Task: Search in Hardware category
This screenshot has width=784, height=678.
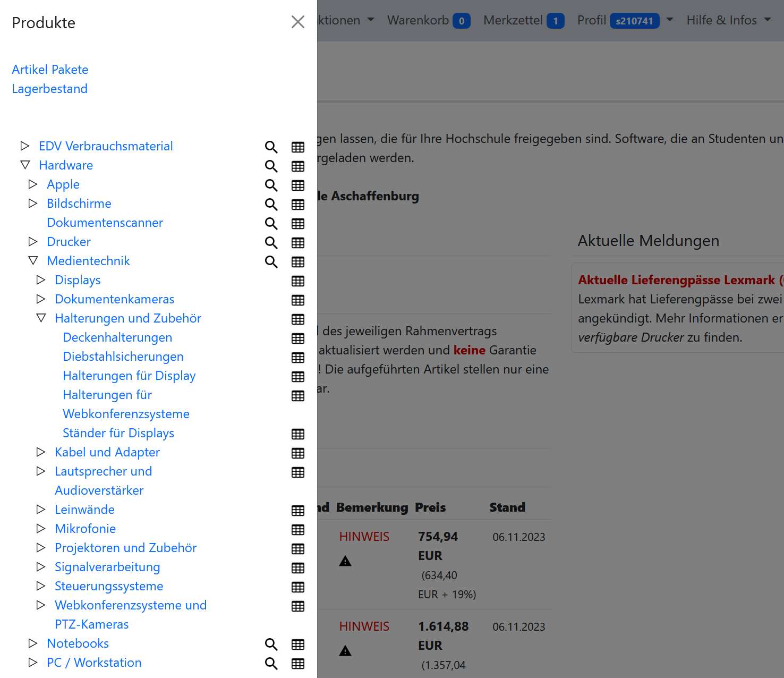Action: tap(271, 166)
